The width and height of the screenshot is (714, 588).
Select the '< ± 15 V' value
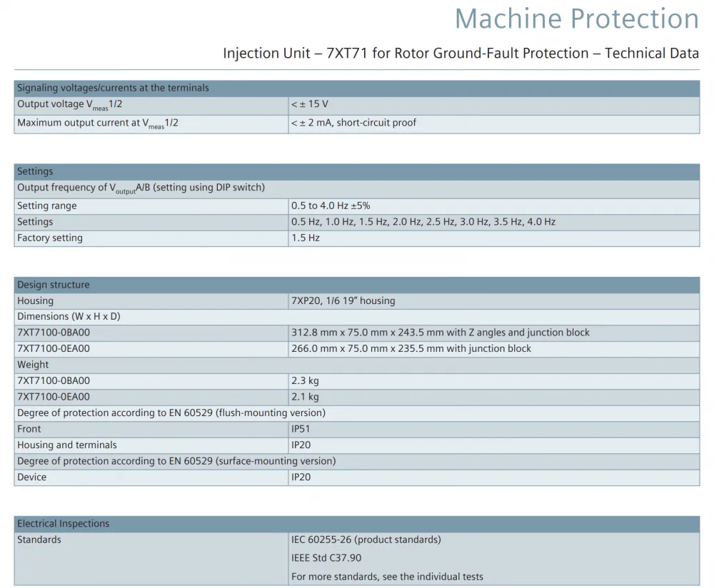[x=310, y=104]
